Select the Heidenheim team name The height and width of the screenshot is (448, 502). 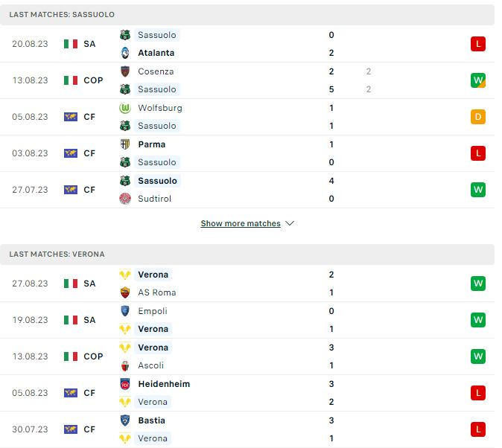click(164, 384)
